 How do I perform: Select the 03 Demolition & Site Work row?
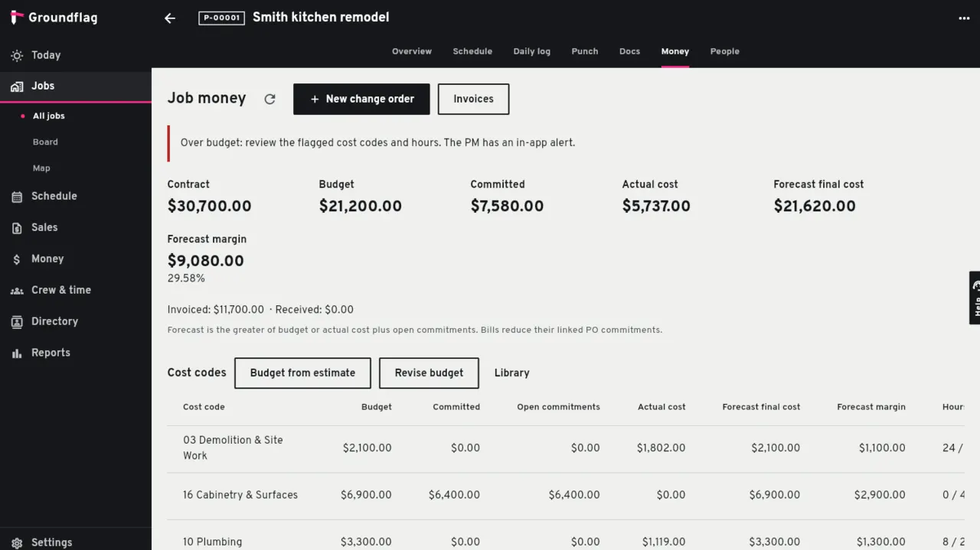click(x=566, y=448)
